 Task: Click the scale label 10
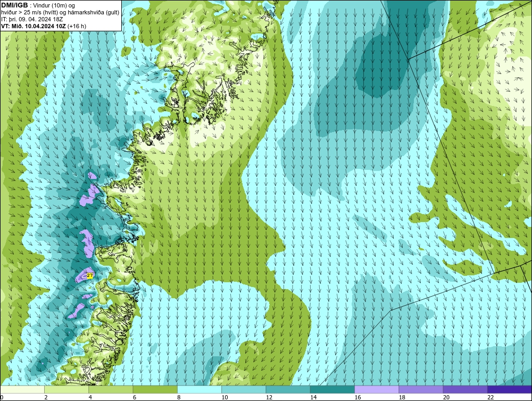tap(225, 398)
